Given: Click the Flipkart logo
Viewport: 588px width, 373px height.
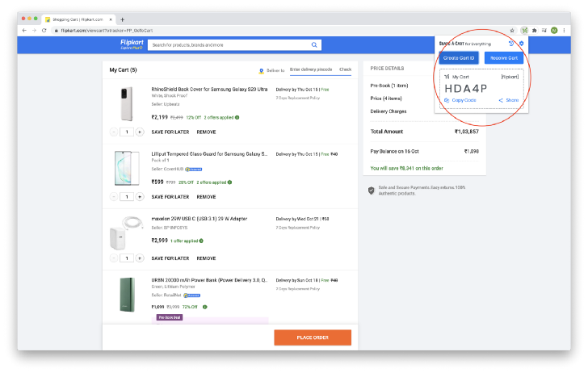Looking at the screenshot, I should (132, 42).
